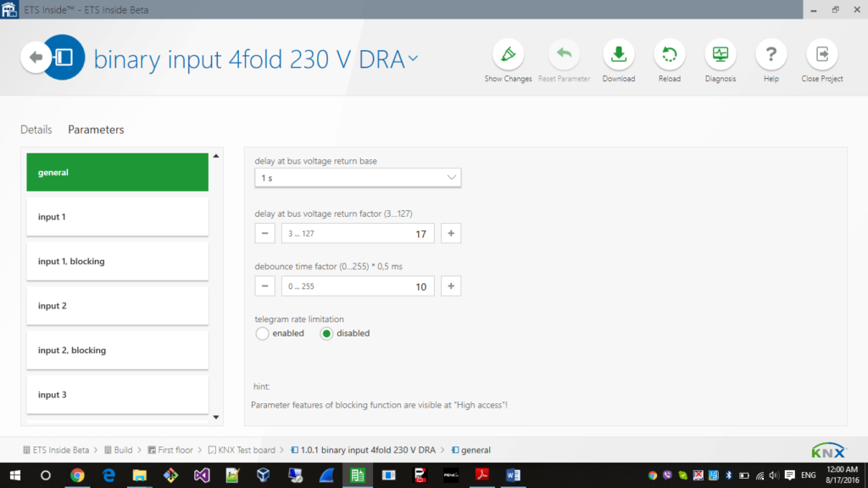Open Cortana search circle in taskbar

[x=46, y=475]
